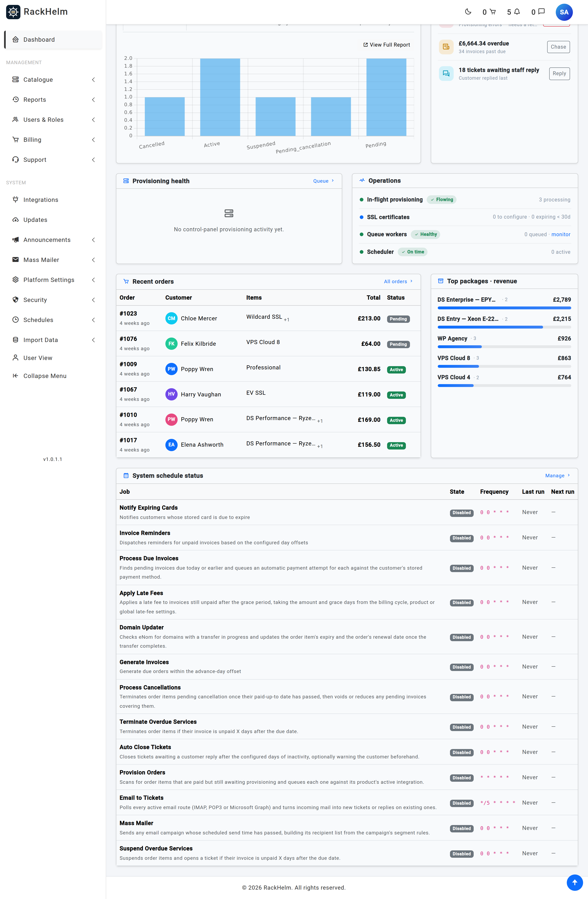
Task: Expand the Security menu chevron
Action: (93, 300)
